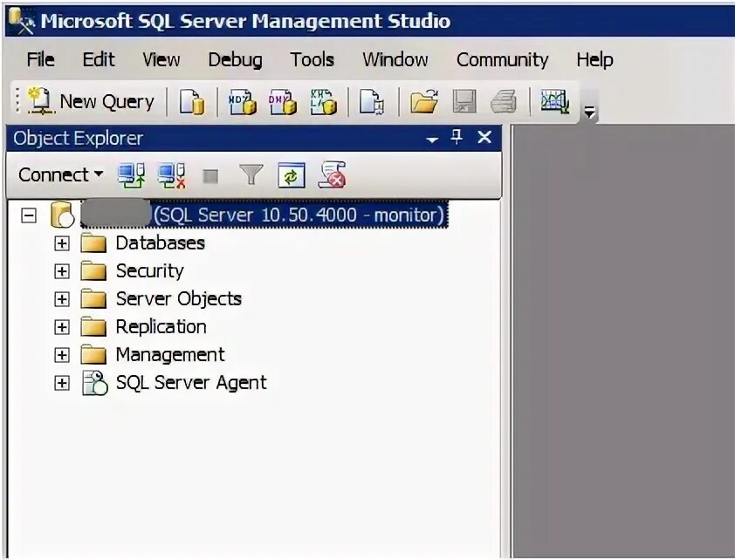
Task: Click the Open File folder icon
Action: (423, 101)
